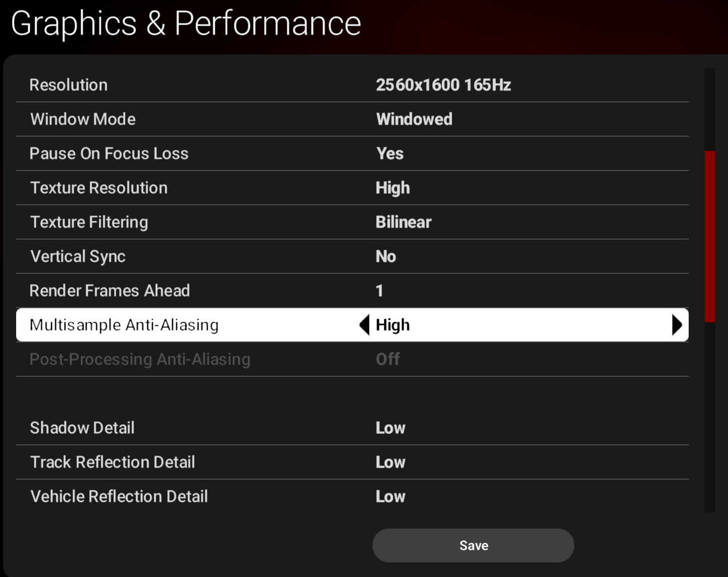728x577 pixels.
Task: Click the red scrollbar thumb
Action: click(x=710, y=236)
